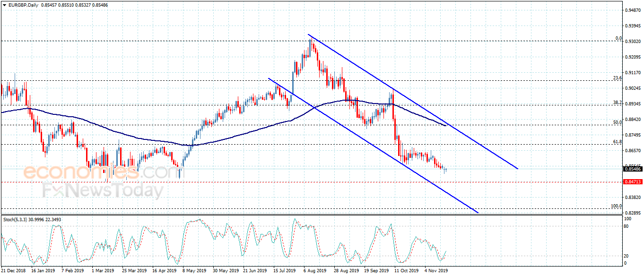The image size is (644, 276).
Task: Click the stochastic scale value 80
Action: click(x=627, y=226)
